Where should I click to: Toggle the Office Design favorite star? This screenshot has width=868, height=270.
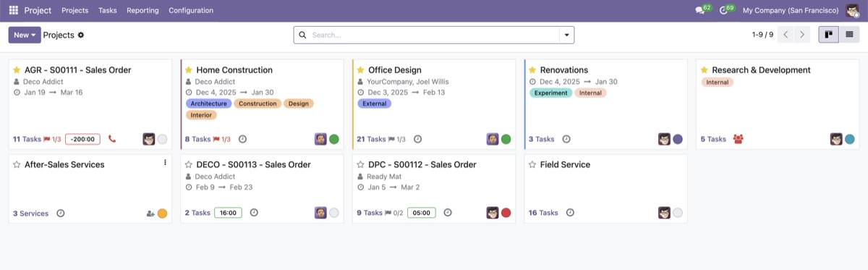361,70
